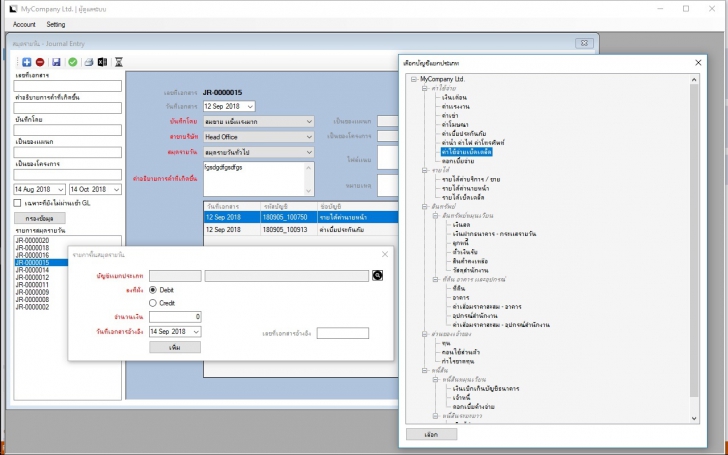
Task: Click the red minus delete toolbar icon
Action: 40,62
